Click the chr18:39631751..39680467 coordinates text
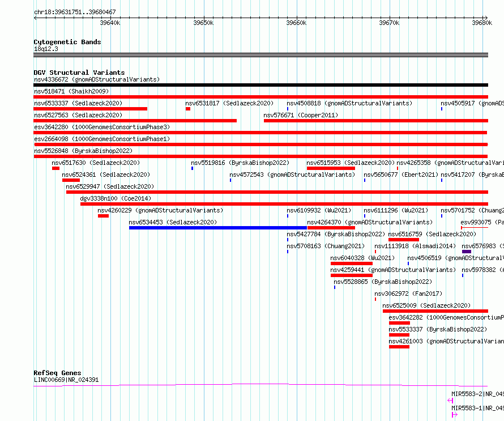The height and width of the screenshot is (421, 504). click(x=75, y=12)
